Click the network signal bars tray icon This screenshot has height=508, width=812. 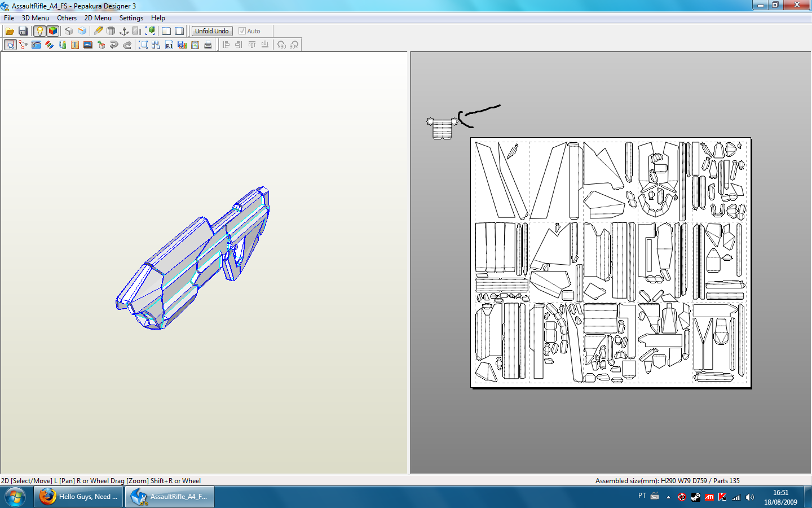tap(736, 497)
